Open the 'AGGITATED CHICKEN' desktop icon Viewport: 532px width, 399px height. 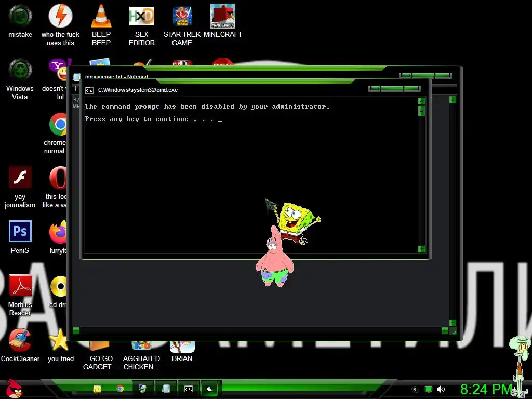pyautogui.click(x=141, y=356)
